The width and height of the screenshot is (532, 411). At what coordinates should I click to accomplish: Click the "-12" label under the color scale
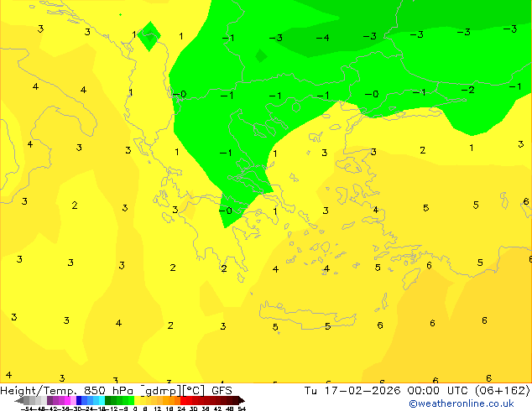click(112, 408)
